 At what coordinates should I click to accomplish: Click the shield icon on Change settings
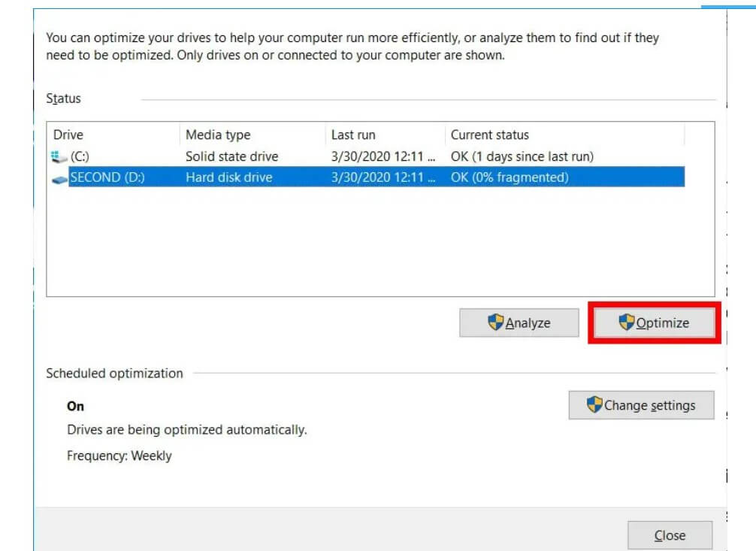coord(594,405)
